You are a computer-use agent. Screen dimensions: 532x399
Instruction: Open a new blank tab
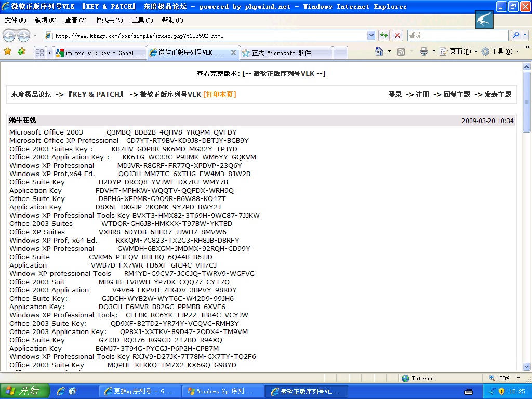coord(340,53)
